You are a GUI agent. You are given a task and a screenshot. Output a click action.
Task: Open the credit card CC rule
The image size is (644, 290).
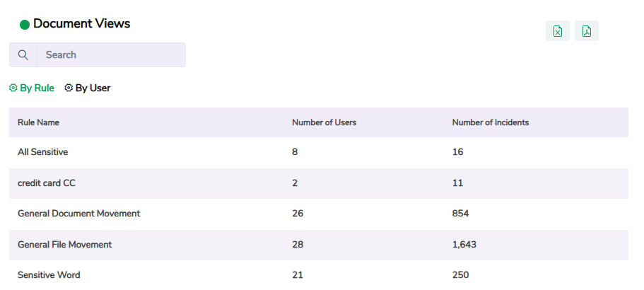point(47,183)
